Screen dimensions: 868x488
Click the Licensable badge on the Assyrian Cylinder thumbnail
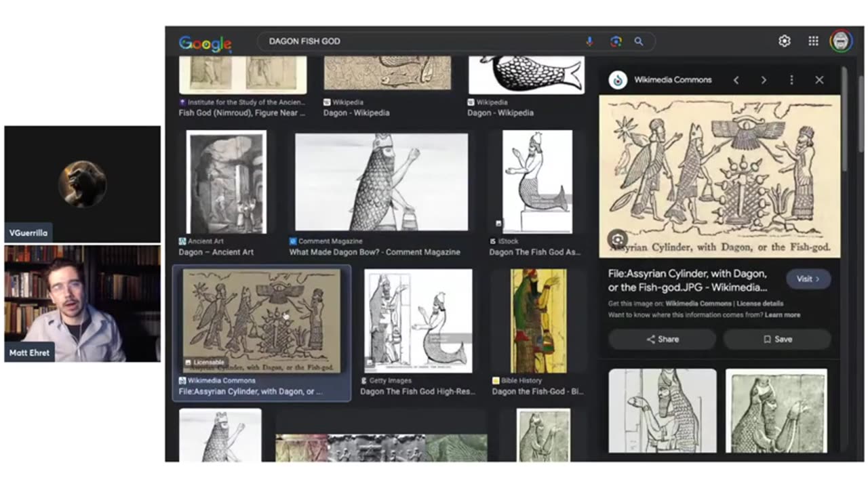[205, 363]
